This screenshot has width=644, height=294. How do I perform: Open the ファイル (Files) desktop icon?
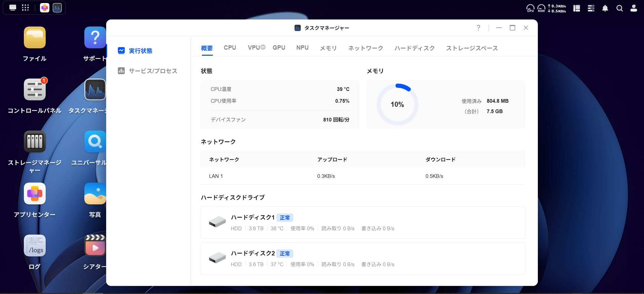coord(35,38)
